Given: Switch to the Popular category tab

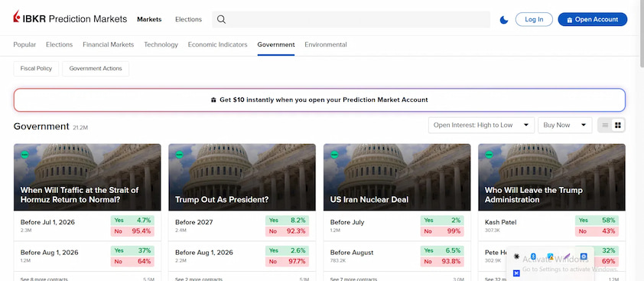Looking at the screenshot, I should pyautogui.click(x=24, y=44).
